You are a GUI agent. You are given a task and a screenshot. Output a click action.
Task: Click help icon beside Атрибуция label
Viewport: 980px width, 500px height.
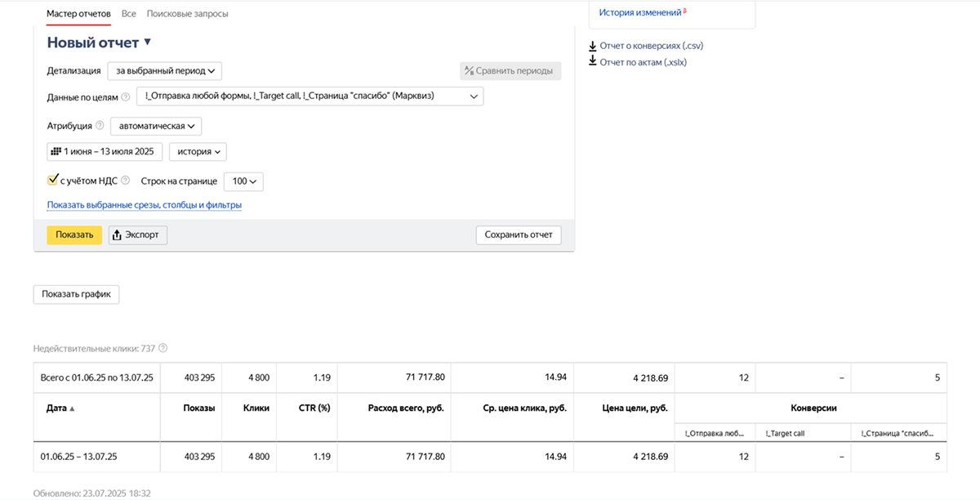pos(100,126)
